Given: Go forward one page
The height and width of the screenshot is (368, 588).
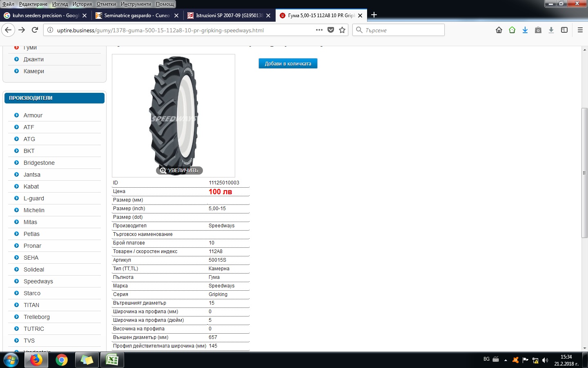Looking at the screenshot, I should tap(22, 30).
